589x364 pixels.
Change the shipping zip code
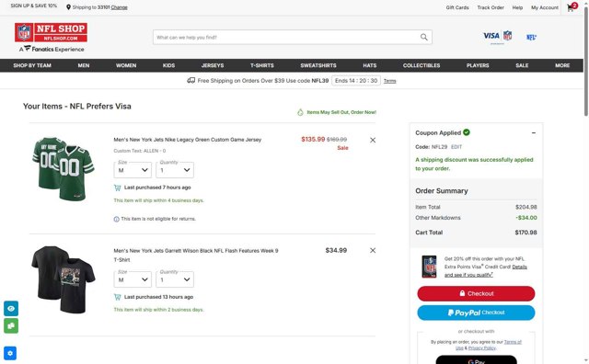[x=119, y=7]
